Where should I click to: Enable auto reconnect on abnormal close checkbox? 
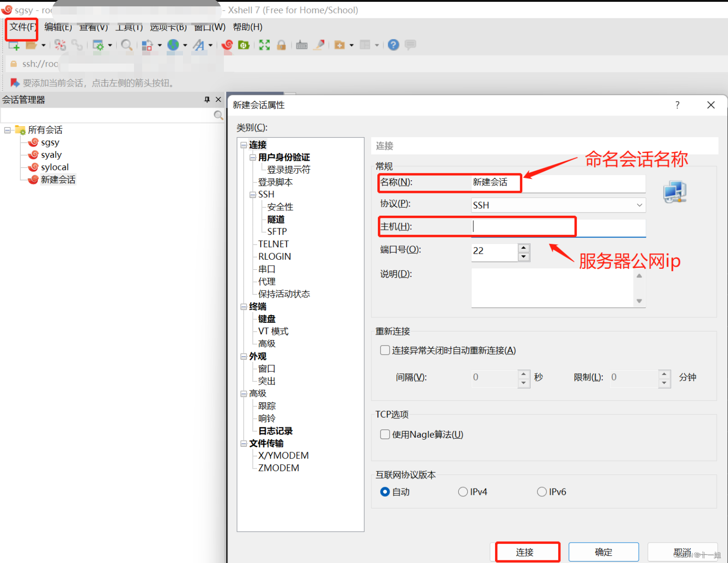point(385,350)
